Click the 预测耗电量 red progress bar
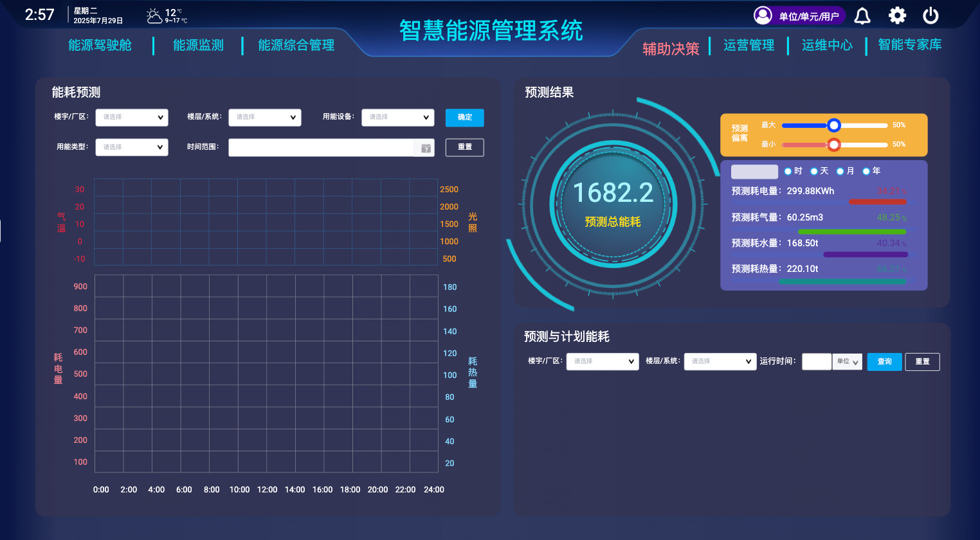Screen dimensions: 980x540 pyautogui.click(x=877, y=202)
